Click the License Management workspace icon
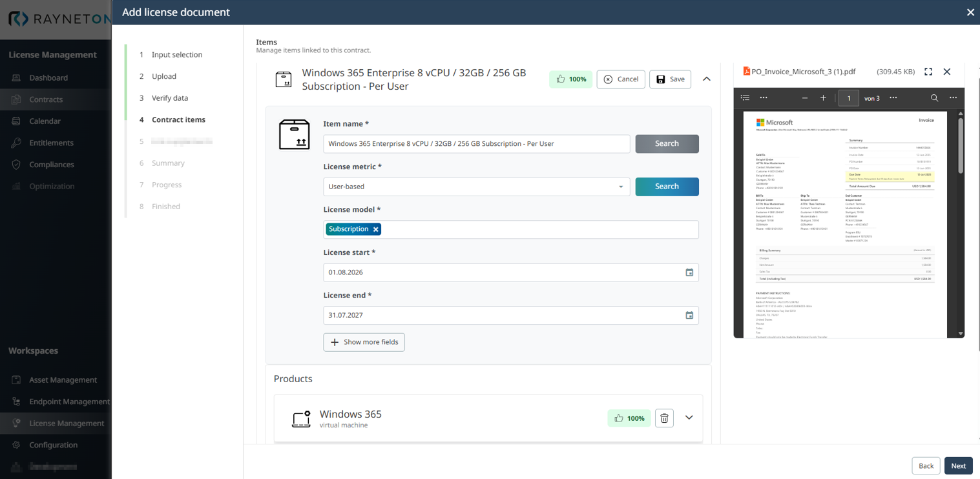The height and width of the screenshot is (479, 980). 16,423
